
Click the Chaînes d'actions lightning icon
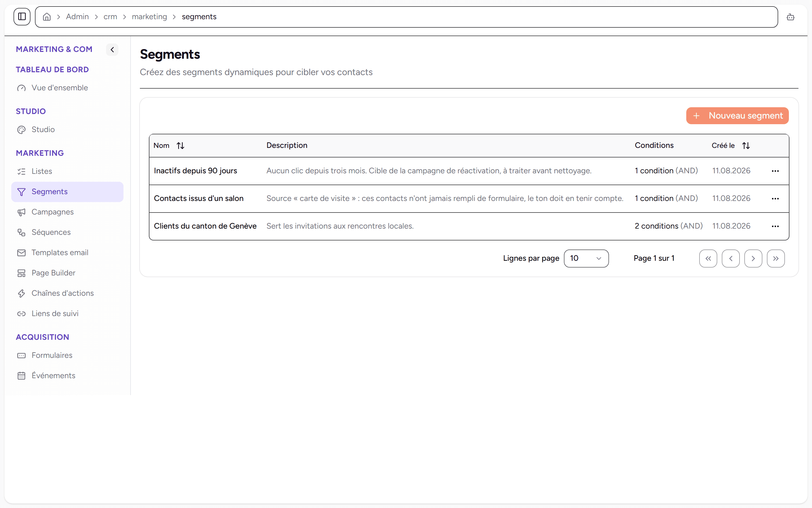pyautogui.click(x=21, y=293)
